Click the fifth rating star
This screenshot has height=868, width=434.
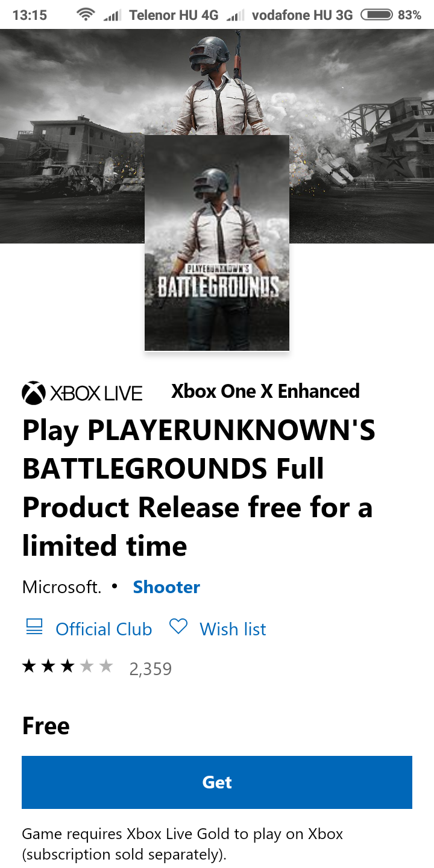pos(106,666)
